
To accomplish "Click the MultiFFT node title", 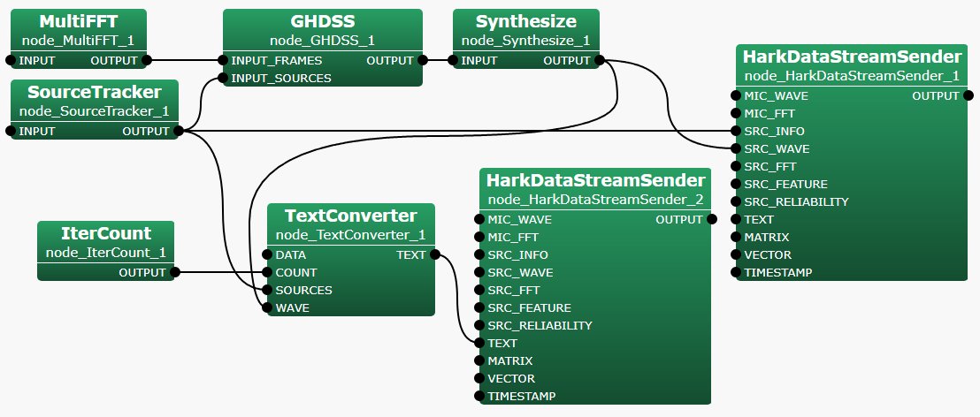I will point(79,22).
